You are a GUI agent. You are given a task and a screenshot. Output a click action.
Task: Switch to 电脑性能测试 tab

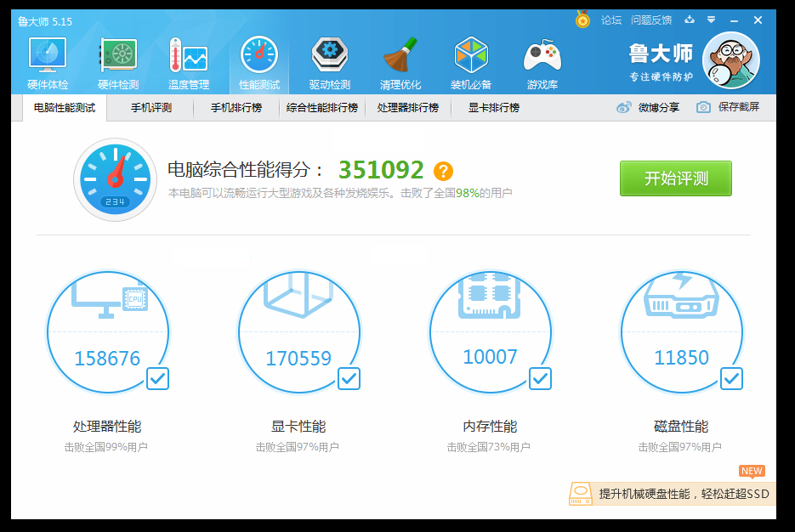[x=65, y=108]
